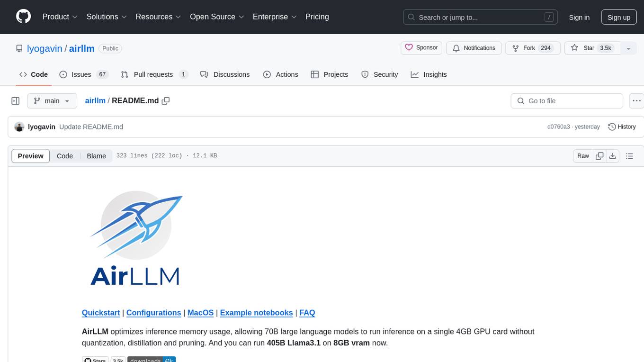Switch to the Projects tab
The height and width of the screenshot is (362, 644).
point(330,74)
